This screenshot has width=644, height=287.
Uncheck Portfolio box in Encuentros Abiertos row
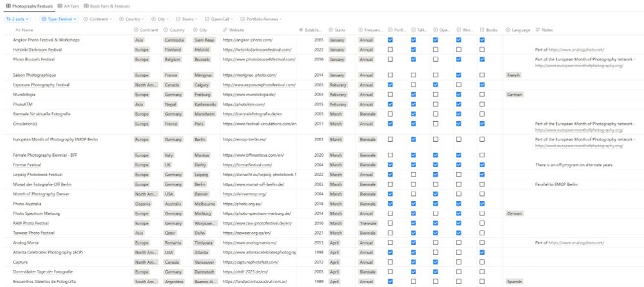390,281
